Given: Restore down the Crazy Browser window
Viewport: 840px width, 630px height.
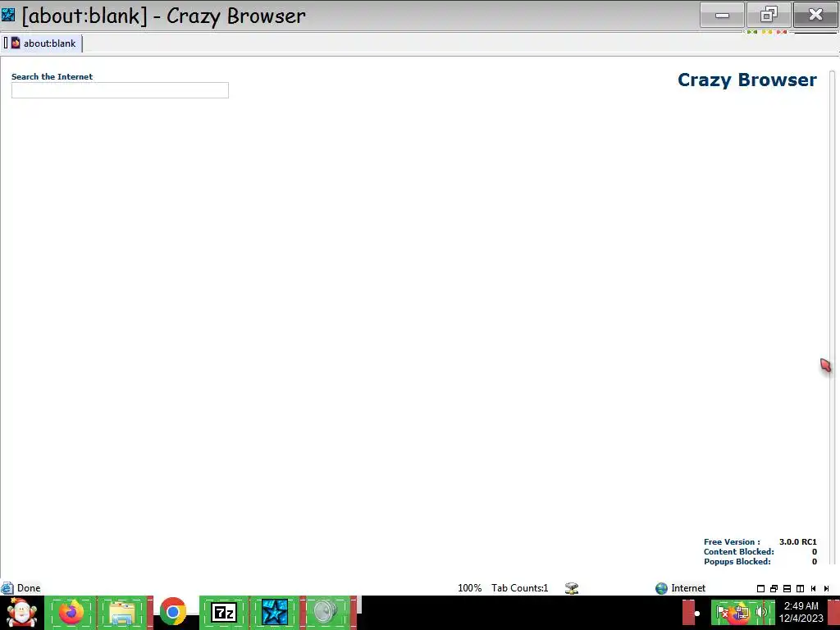Looking at the screenshot, I should click(769, 15).
